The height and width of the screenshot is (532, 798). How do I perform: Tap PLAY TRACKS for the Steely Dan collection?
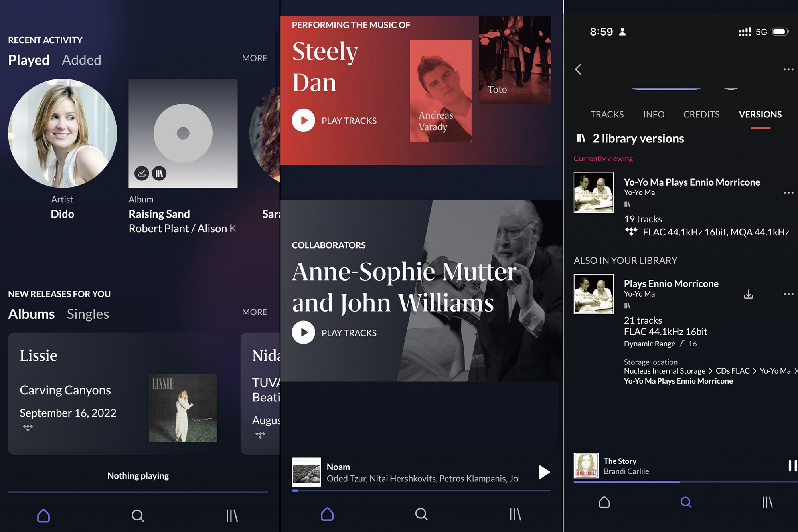point(303,120)
